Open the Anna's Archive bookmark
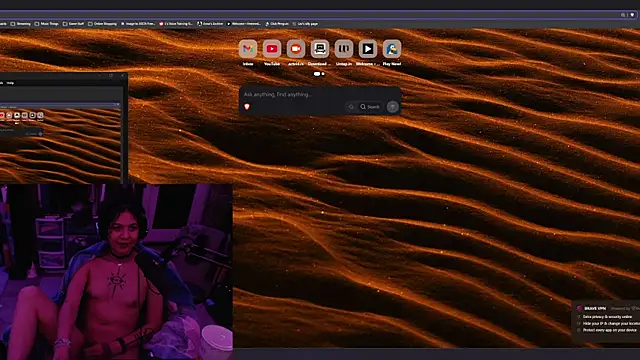 210,24
